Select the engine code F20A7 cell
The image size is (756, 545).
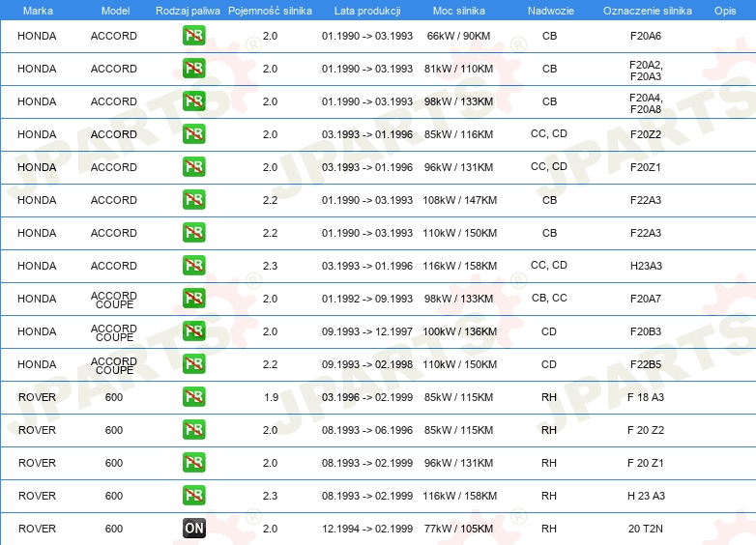(646, 299)
